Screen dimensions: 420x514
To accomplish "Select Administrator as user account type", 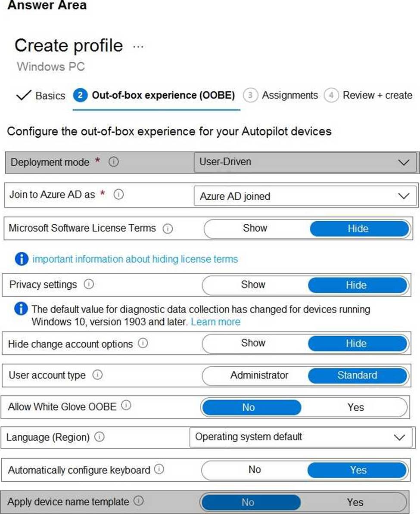I will (259, 375).
